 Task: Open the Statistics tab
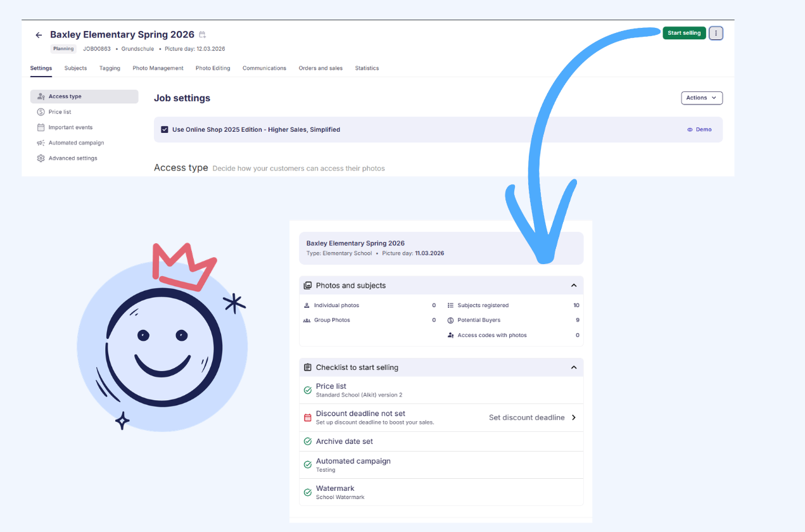[x=367, y=68]
